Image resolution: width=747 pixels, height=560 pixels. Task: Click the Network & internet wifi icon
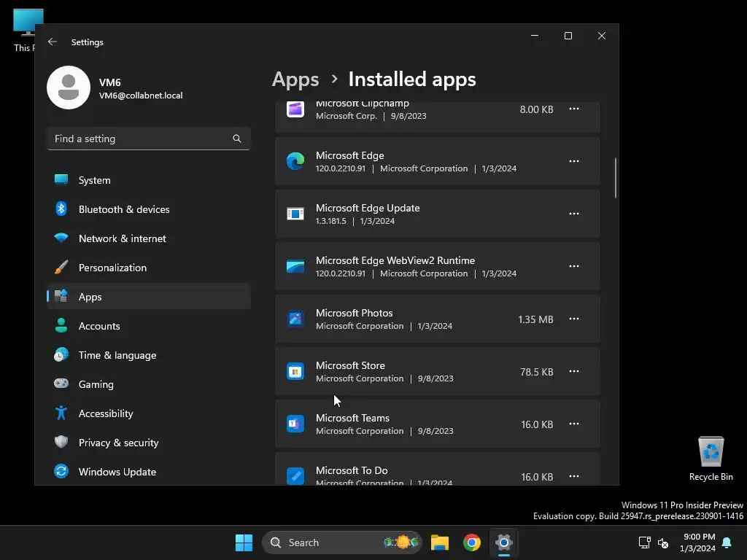[x=61, y=238]
